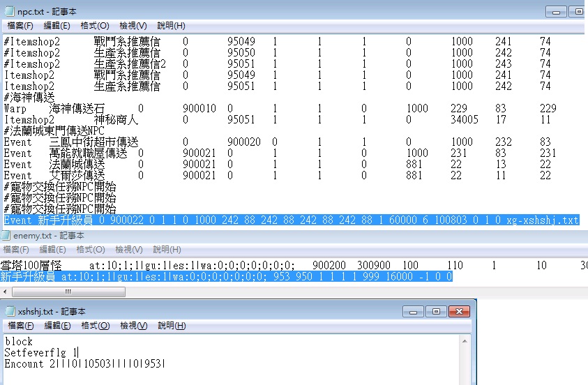Open 說明(H) menu in xshshj.txt window
The height and width of the screenshot is (385, 588).
[172, 326]
